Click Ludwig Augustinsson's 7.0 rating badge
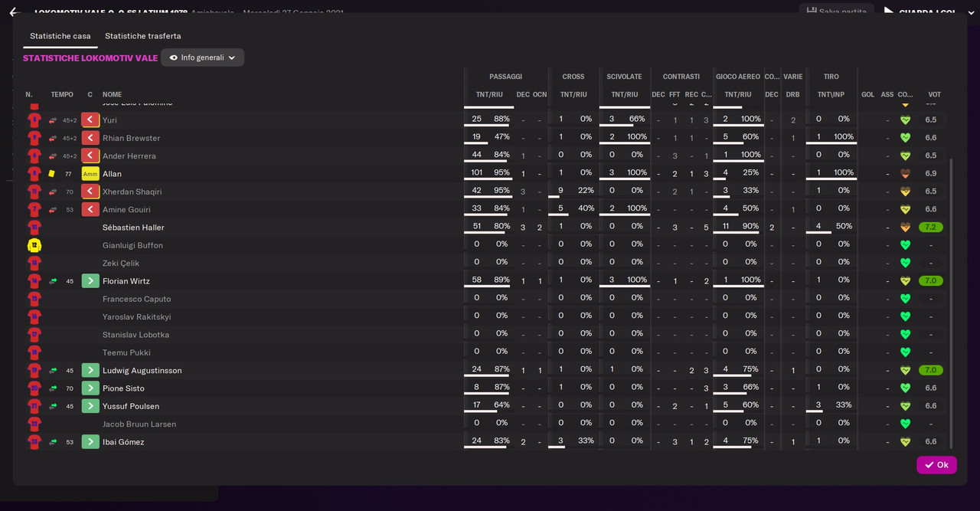This screenshot has width=980, height=511. (x=931, y=370)
